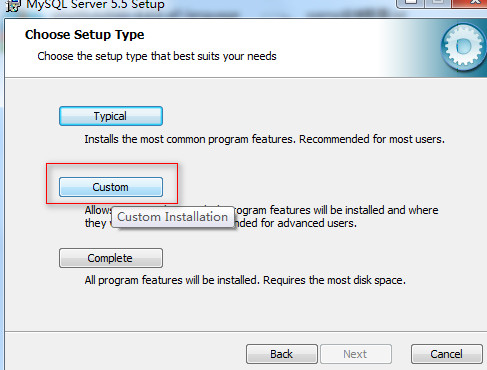Choose the Typical setup type
The height and width of the screenshot is (370, 487).
[111, 116]
